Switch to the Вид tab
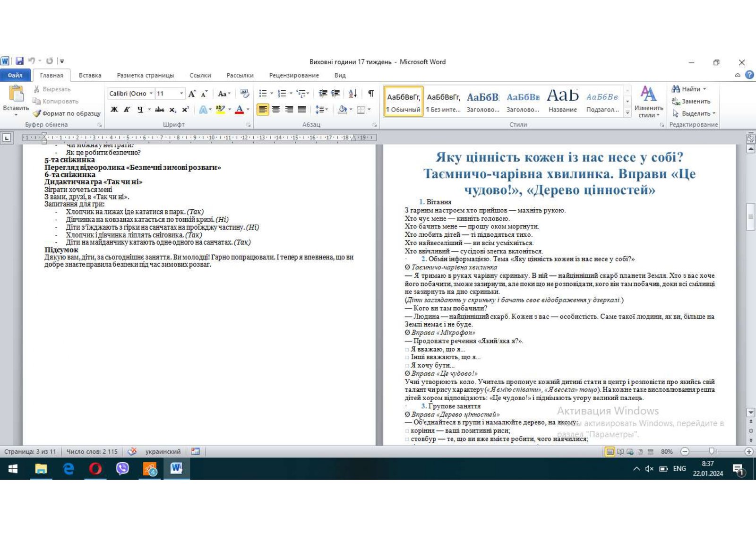The height and width of the screenshot is (534, 756). (x=340, y=75)
